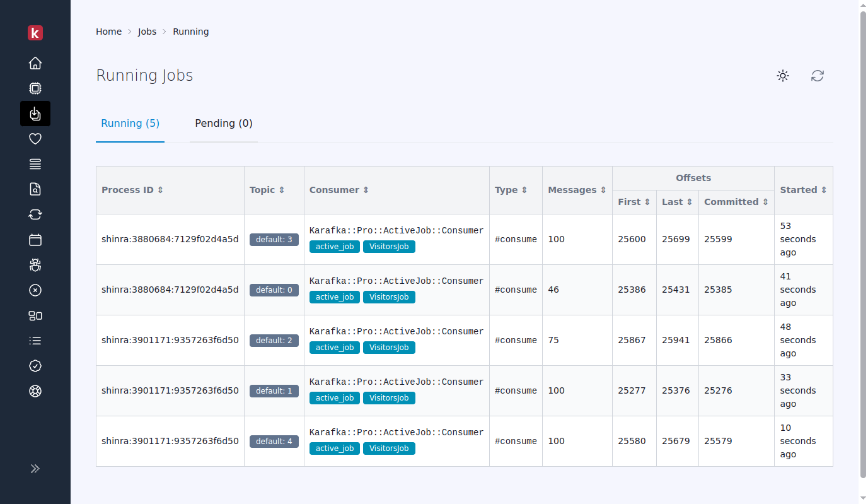Image resolution: width=868 pixels, height=504 pixels.
Task: Collapse the sidebar with the double-chevron
Action: 35,468
